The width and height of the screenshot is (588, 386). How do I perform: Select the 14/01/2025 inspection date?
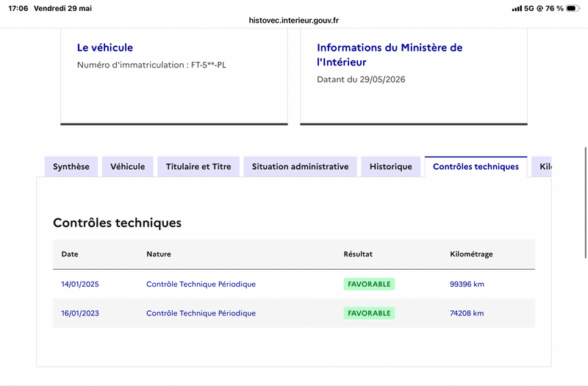[80, 285]
